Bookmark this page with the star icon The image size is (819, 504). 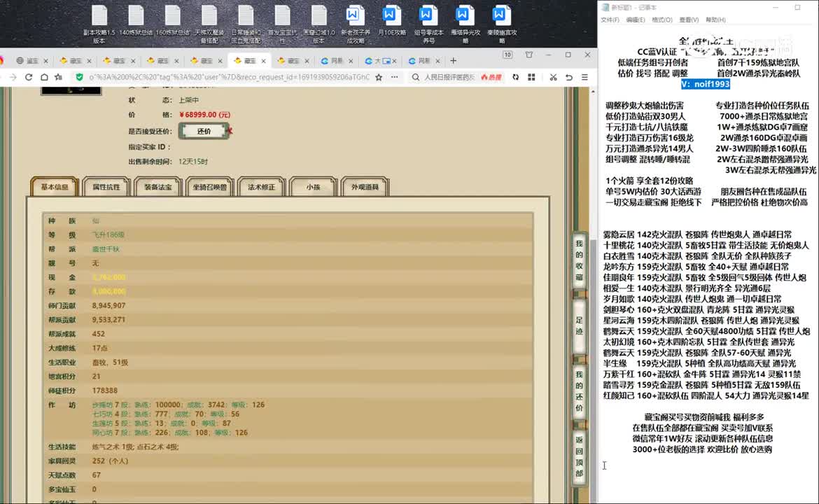(379, 77)
